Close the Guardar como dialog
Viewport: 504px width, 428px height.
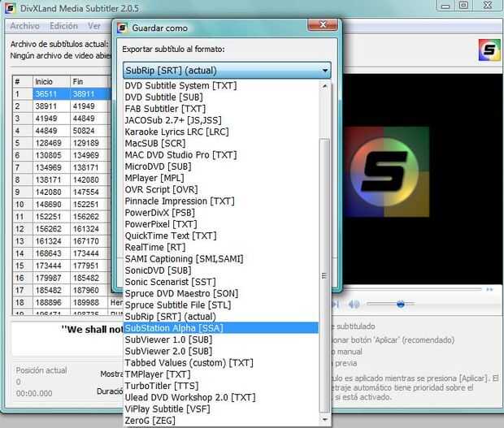click(323, 24)
